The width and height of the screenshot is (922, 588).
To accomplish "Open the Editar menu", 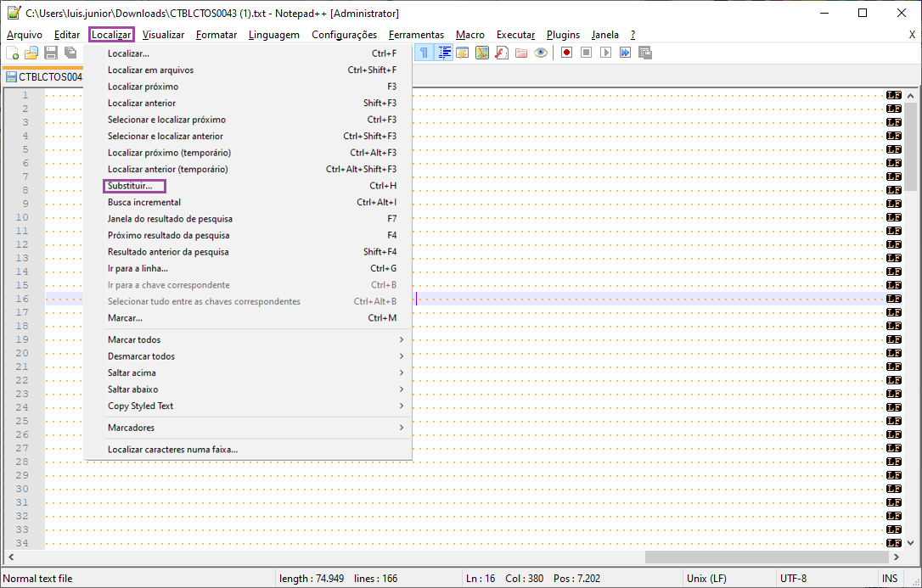I will (67, 35).
